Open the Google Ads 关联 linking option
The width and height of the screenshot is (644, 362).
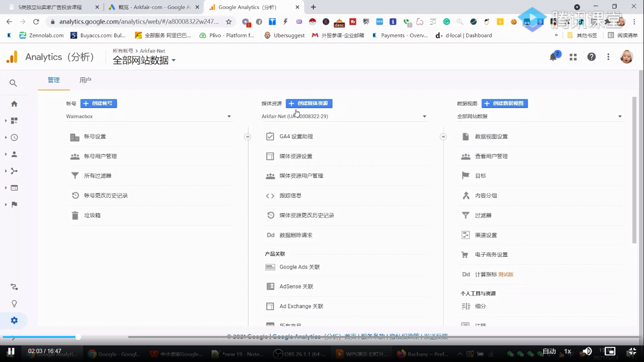click(x=300, y=267)
